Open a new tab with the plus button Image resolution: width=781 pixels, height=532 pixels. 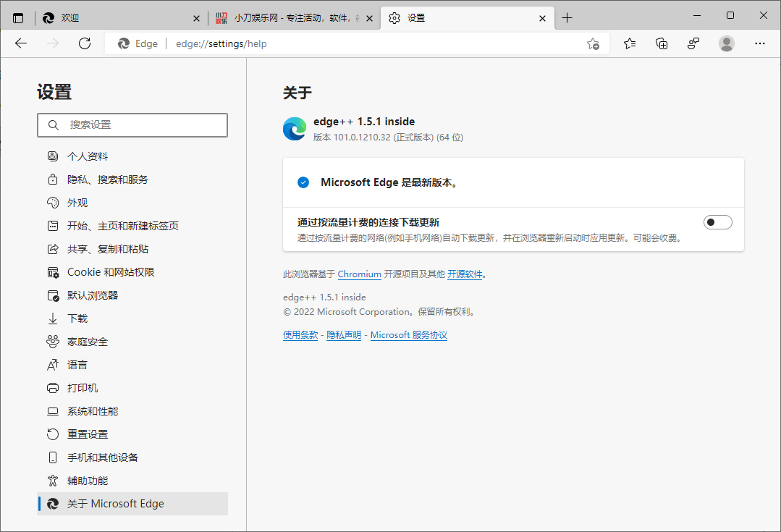click(x=567, y=17)
